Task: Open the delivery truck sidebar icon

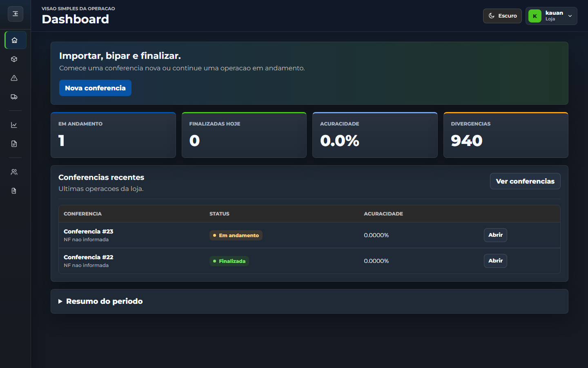Action: [x=14, y=97]
